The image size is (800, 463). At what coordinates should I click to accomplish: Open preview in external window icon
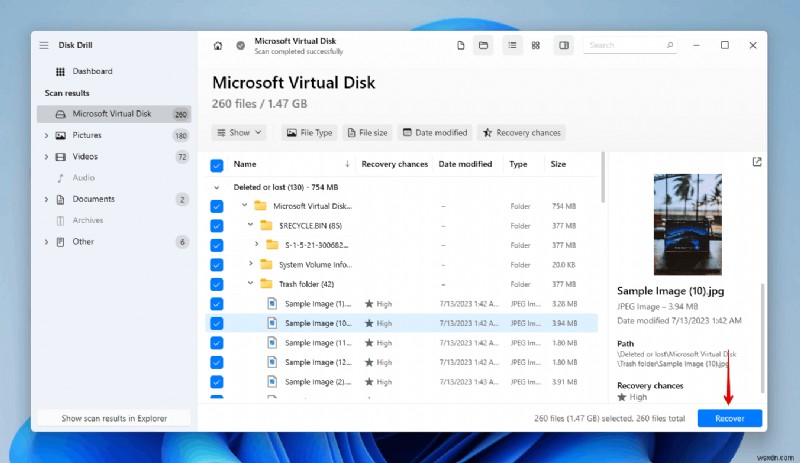757,162
